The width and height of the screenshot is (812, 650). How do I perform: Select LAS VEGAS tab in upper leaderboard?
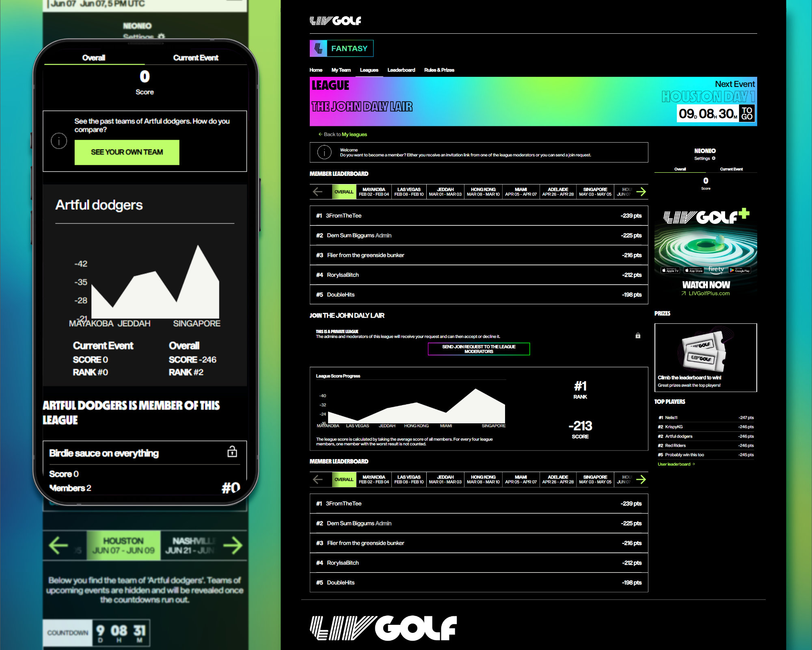coord(409,192)
